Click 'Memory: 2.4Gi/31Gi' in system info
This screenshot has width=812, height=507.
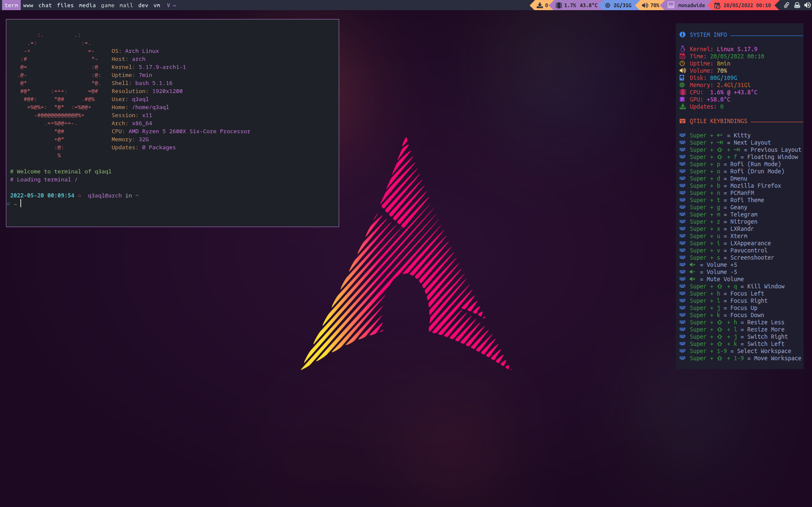(720, 85)
